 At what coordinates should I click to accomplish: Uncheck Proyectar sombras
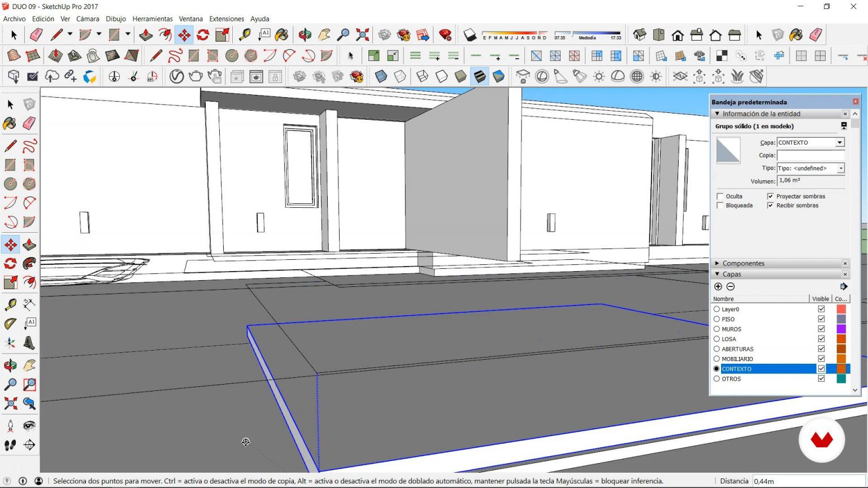[770, 197]
